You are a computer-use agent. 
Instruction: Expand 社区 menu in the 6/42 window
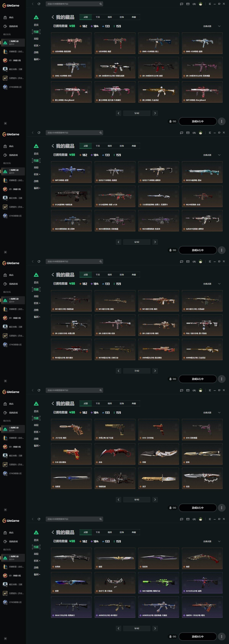pos(37,174)
